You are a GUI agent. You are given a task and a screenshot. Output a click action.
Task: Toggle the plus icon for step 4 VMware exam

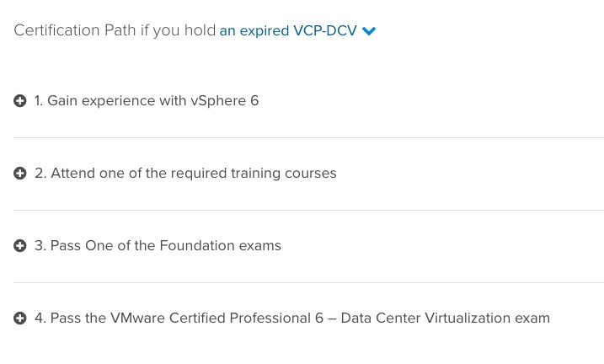point(20,318)
